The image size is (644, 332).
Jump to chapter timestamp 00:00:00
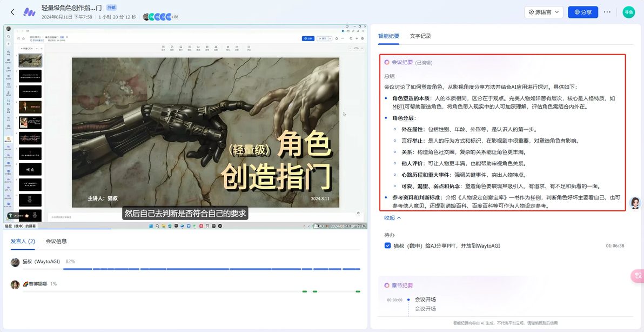pyautogui.click(x=395, y=300)
